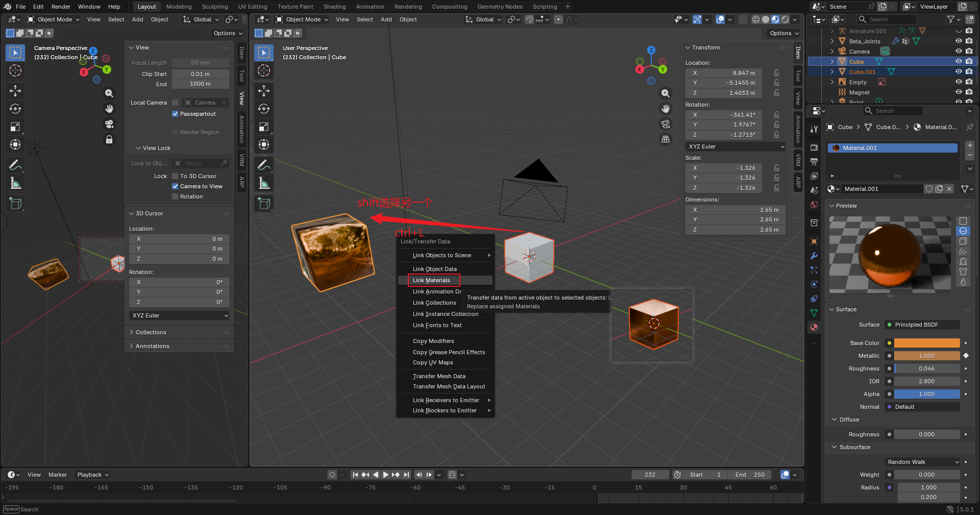Click the Clip Start value field

pos(200,74)
